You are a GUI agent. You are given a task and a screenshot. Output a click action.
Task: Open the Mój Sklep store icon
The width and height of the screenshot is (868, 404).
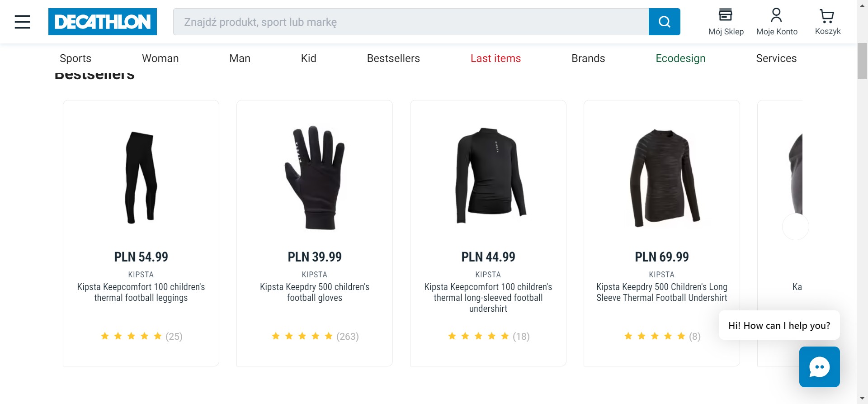[x=726, y=15]
